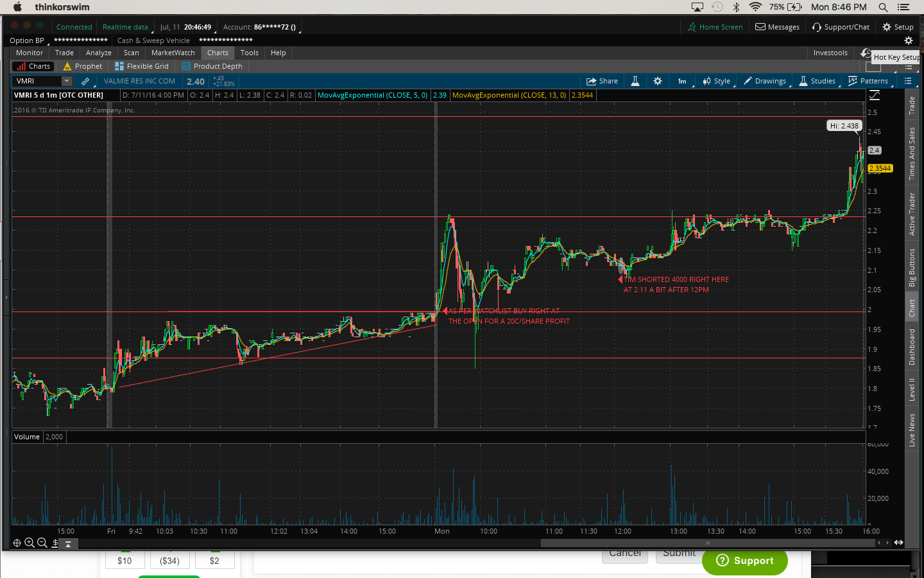Click the scroll-to-latest arrows icon
The width and height of the screenshot is (924, 578).
[899, 543]
